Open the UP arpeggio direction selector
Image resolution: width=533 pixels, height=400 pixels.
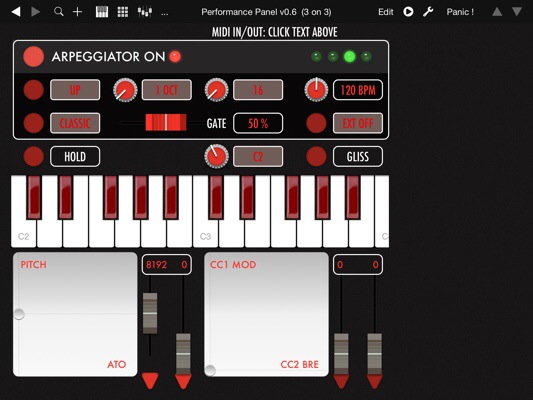click(75, 90)
